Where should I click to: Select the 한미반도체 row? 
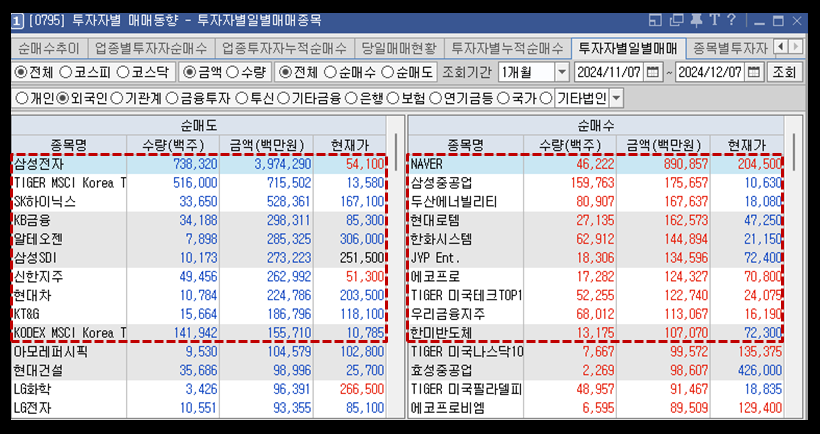coord(596,333)
